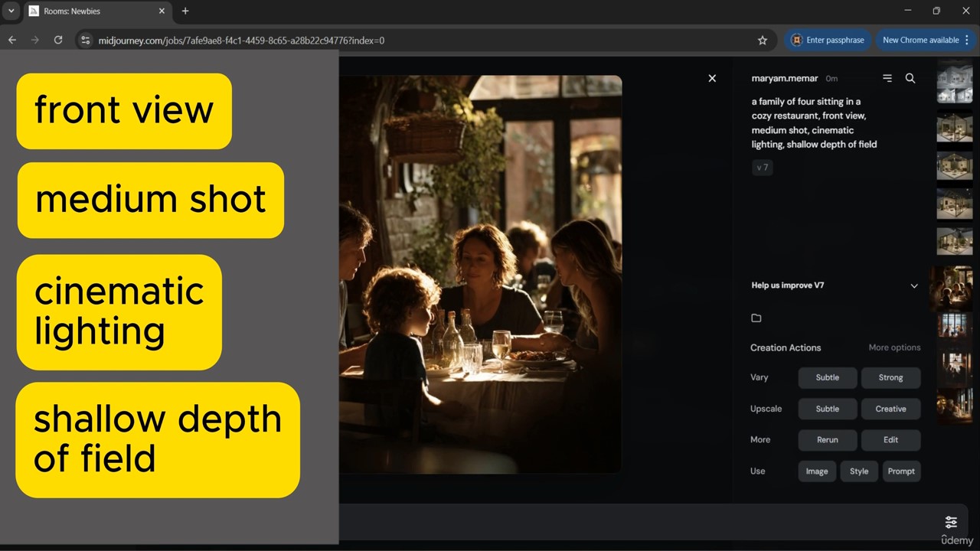Click the Vary Strong button
The width and height of the screenshot is (980, 551).
(890, 377)
